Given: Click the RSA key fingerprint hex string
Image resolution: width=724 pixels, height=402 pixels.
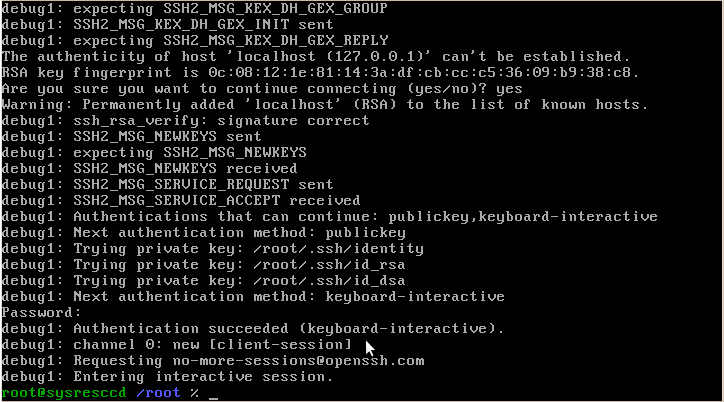Looking at the screenshot, I should pyautogui.click(x=419, y=72).
